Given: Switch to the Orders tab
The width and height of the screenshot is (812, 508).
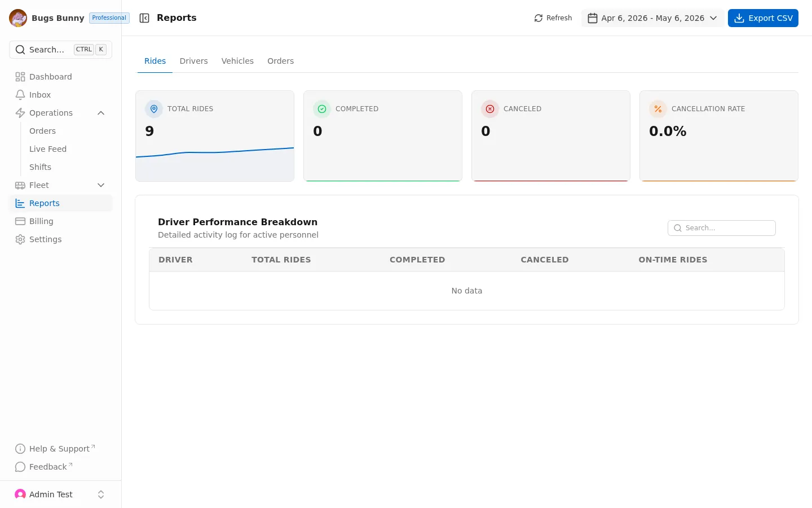Looking at the screenshot, I should (280, 61).
